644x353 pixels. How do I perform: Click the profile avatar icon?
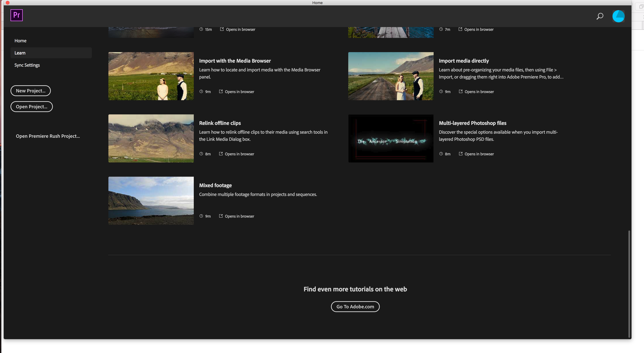[x=618, y=16]
